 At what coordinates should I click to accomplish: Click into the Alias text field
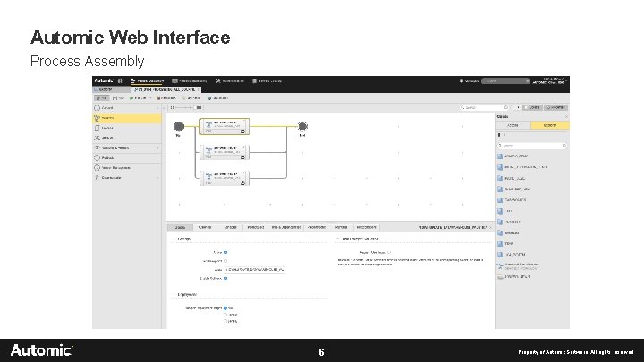[x=255, y=270]
